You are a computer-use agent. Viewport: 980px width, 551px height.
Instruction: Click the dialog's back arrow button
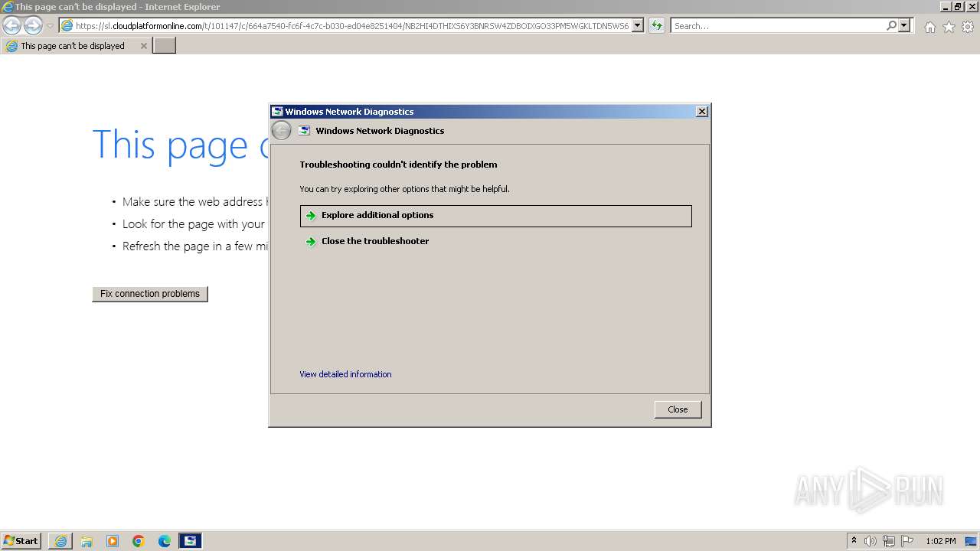click(282, 131)
